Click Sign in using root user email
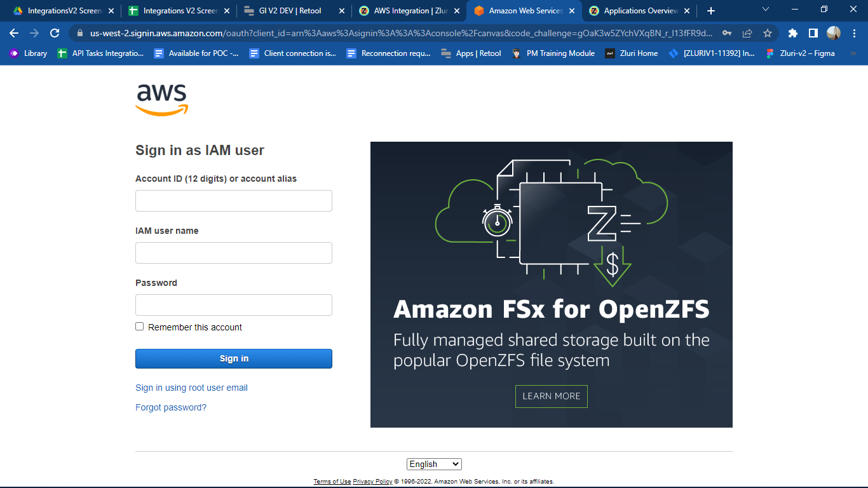The width and height of the screenshot is (868, 488). 191,388
